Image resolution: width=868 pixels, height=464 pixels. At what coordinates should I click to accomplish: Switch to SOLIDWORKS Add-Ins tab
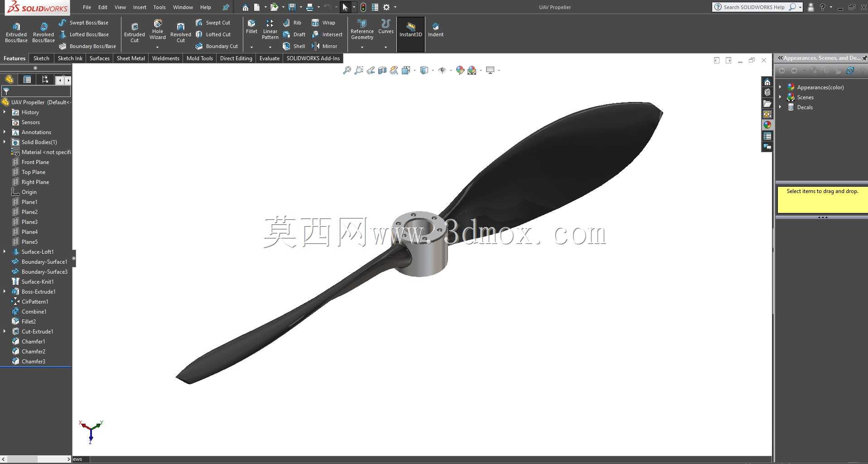click(x=313, y=58)
